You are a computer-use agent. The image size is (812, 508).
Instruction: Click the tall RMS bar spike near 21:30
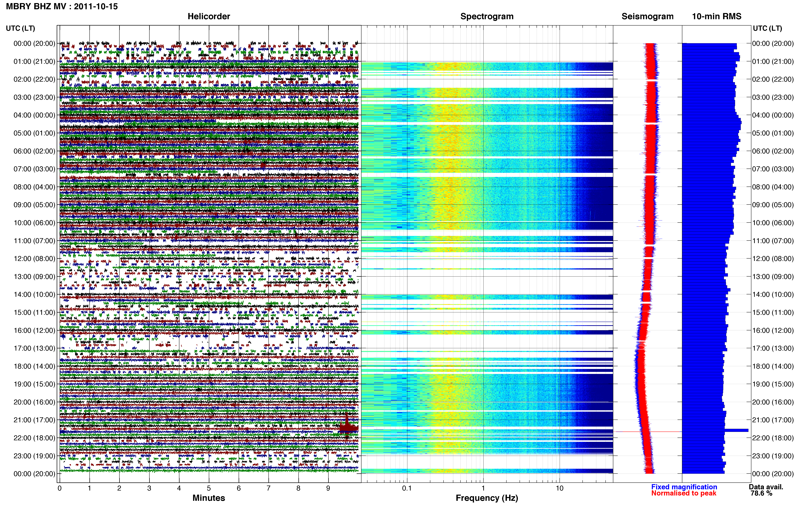(736, 430)
